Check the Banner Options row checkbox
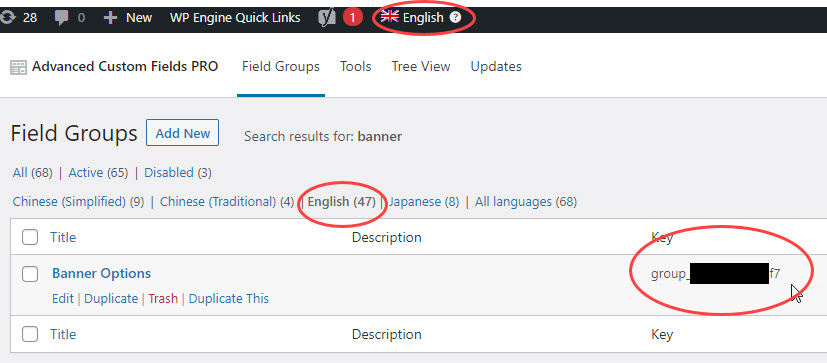The image size is (827, 363). click(x=30, y=274)
